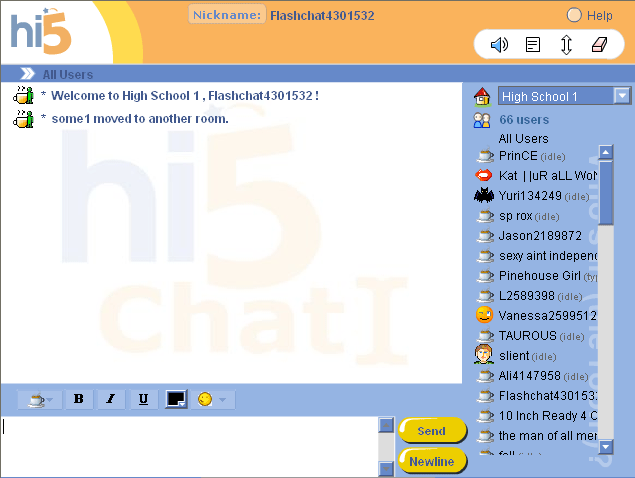
Task: Open the coffee cup status dropdown
Action: [40, 399]
